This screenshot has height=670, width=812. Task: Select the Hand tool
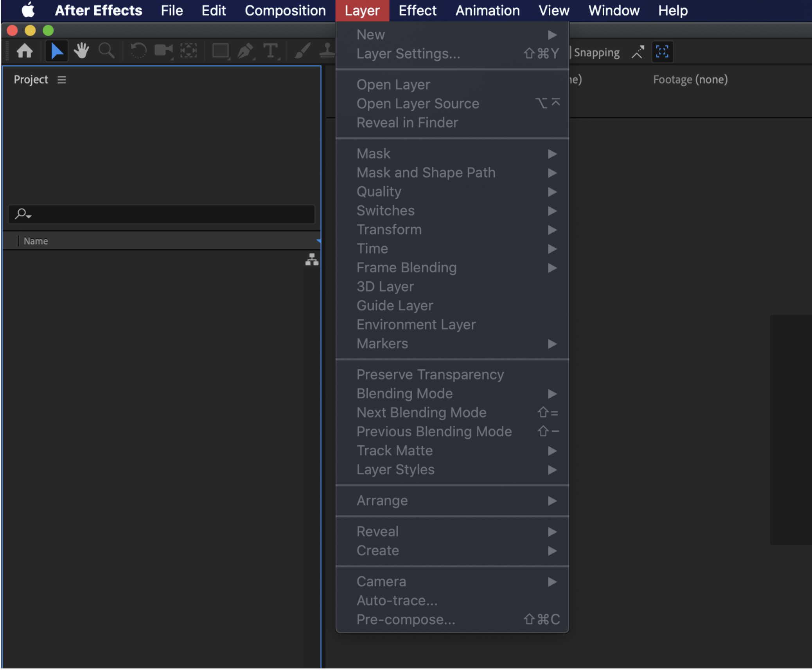coord(81,51)
